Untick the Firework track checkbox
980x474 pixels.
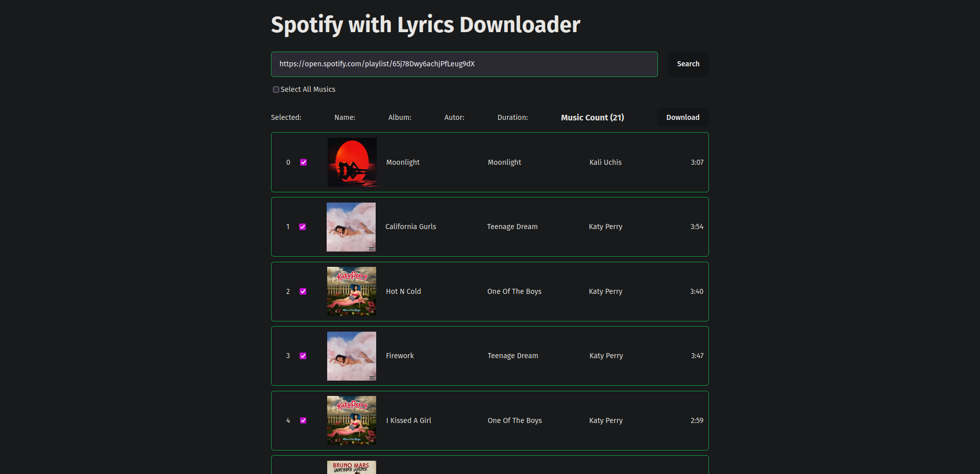pyautogui.click(x=303, y=356)
